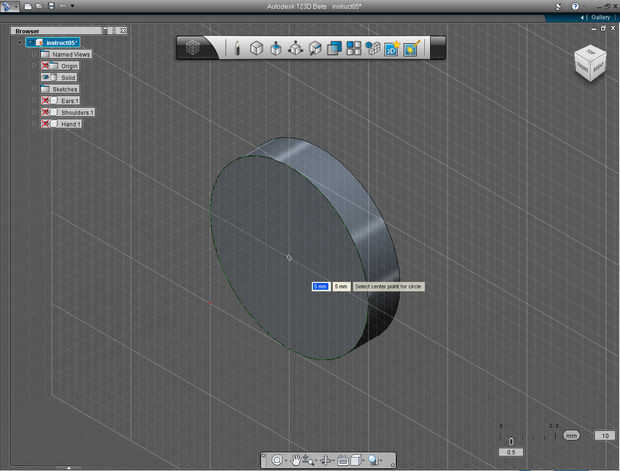The height and width of the screenshot is (471, 620).
Task: Toggle visibility of Ears:1 component
Action: (x=45, y=100)
